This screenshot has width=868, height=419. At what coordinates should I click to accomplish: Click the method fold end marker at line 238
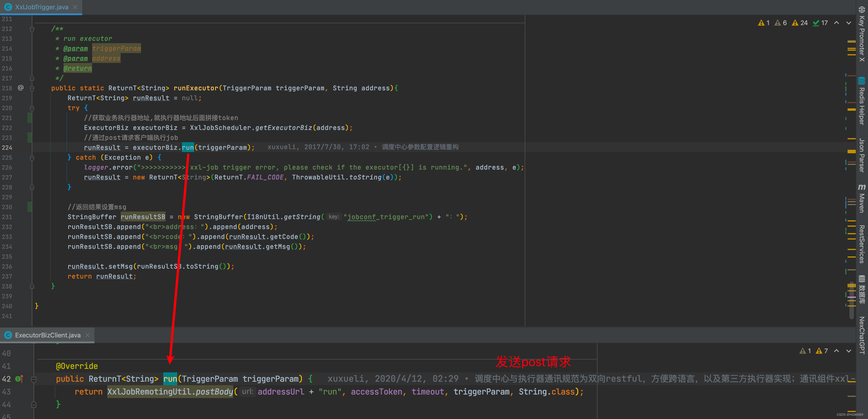32,286
